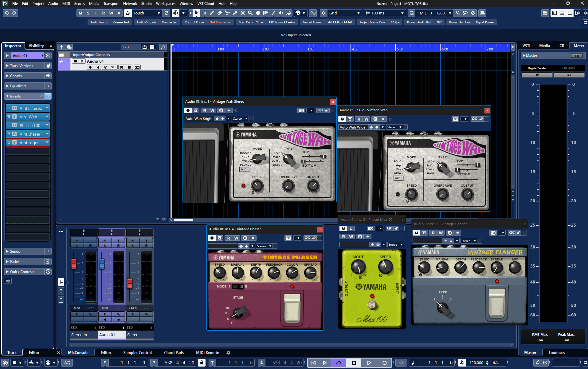
Task: Select the Split scissors tool
Action: pyautogui.click(x=227, y=13)
